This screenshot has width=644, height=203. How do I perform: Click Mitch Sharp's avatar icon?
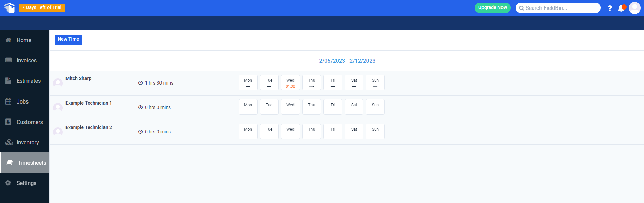pyautogui.click(x=58, y=83)
